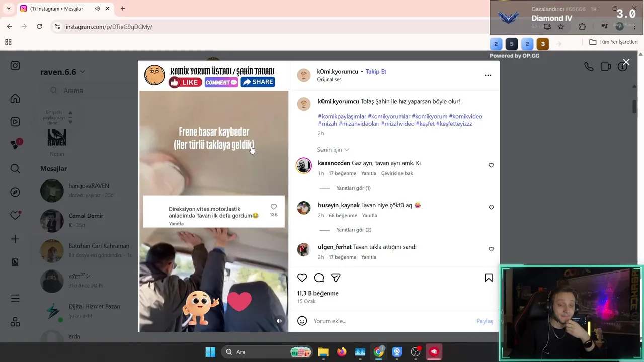
Task: Open Firefox from taskbar
Action: click(x=342, y=352)
